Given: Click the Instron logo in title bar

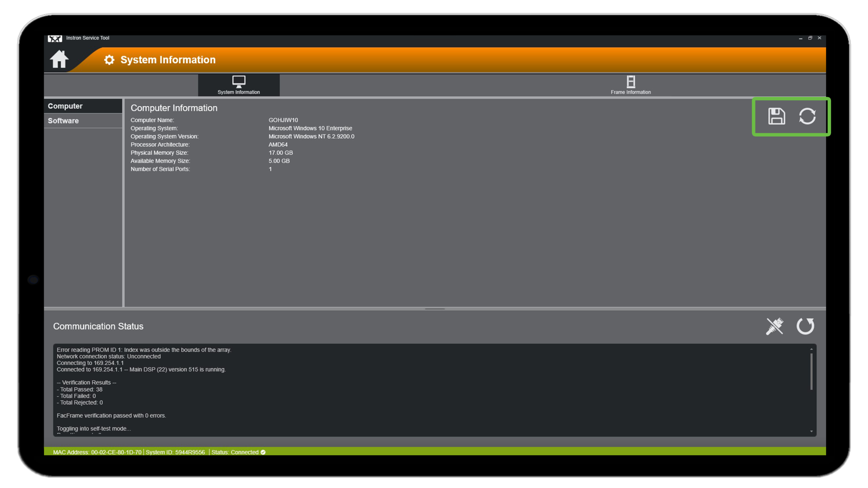Looking at the screenshot, I should (55, 38).
